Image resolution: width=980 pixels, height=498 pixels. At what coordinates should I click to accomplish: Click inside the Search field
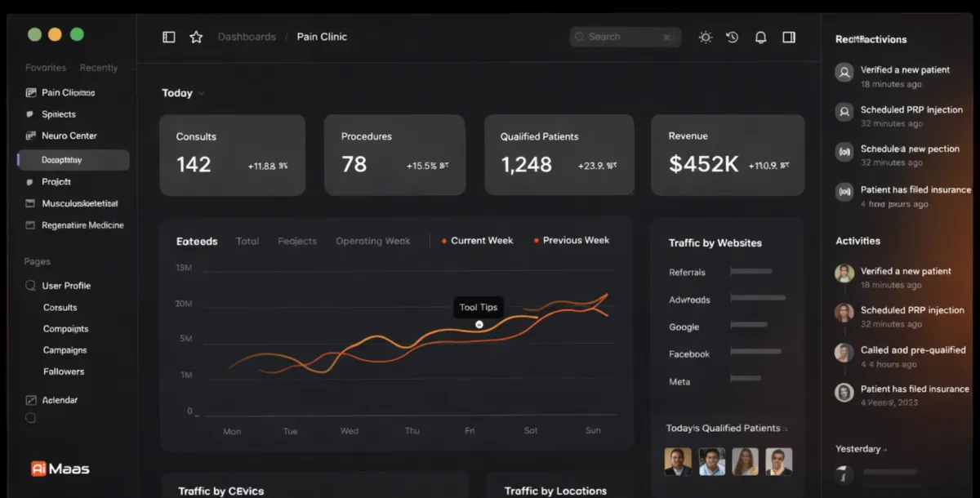tap(626, 37)
